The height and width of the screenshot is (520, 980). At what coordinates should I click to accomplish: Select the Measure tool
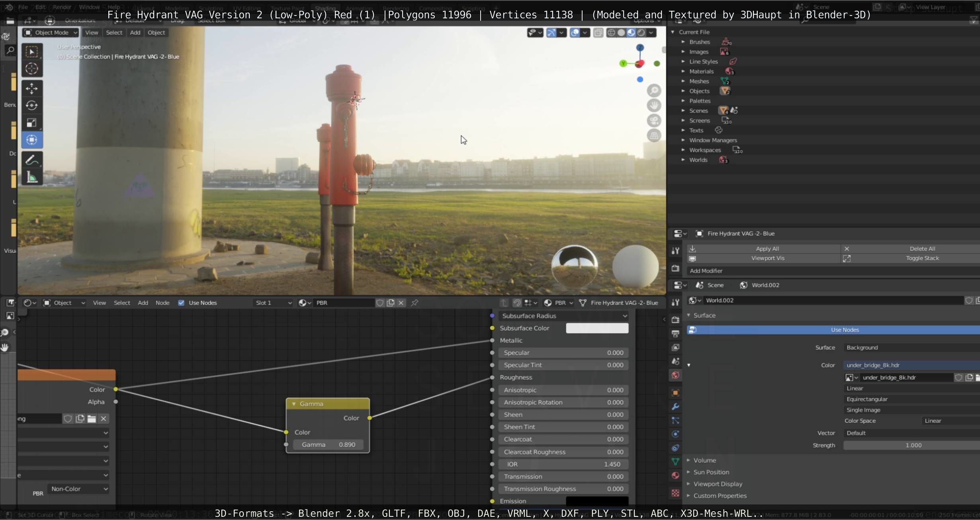coord(32,177)
